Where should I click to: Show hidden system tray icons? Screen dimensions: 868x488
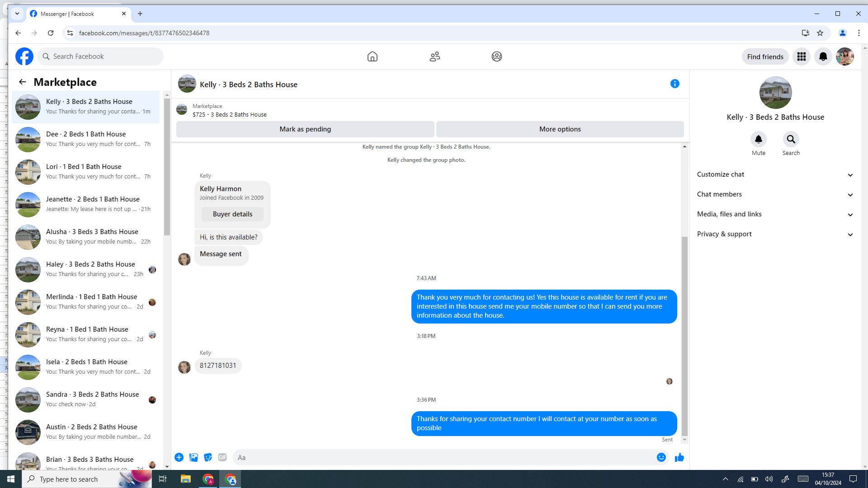(725, 479)
